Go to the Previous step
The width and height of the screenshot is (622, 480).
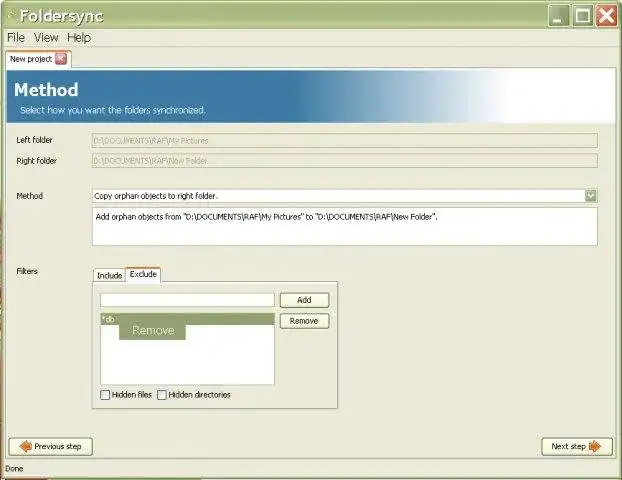click(50, 447)
